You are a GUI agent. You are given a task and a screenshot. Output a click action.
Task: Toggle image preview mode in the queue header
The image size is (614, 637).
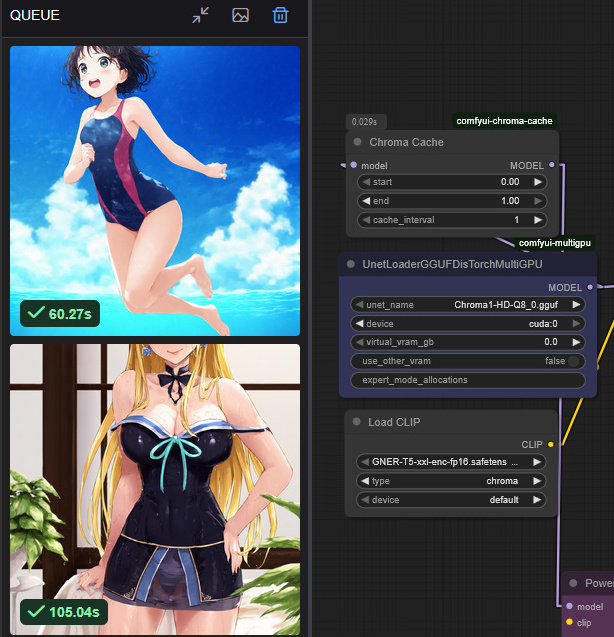(240, 15)
